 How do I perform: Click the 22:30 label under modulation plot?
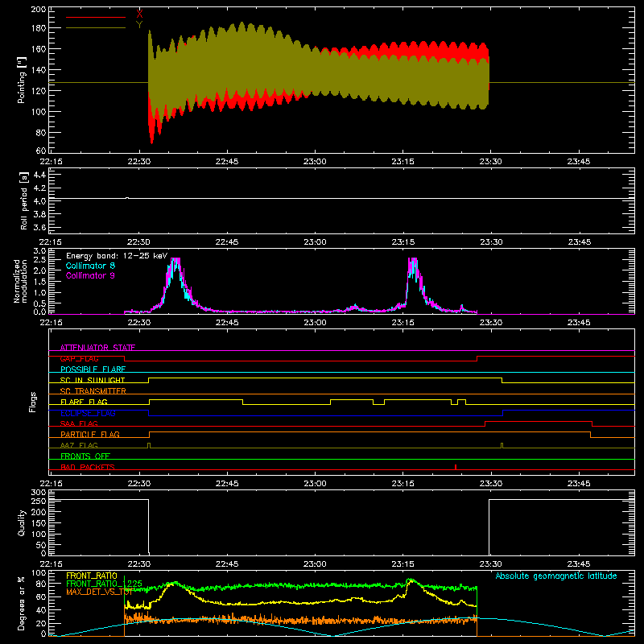[x=139, y=323]
